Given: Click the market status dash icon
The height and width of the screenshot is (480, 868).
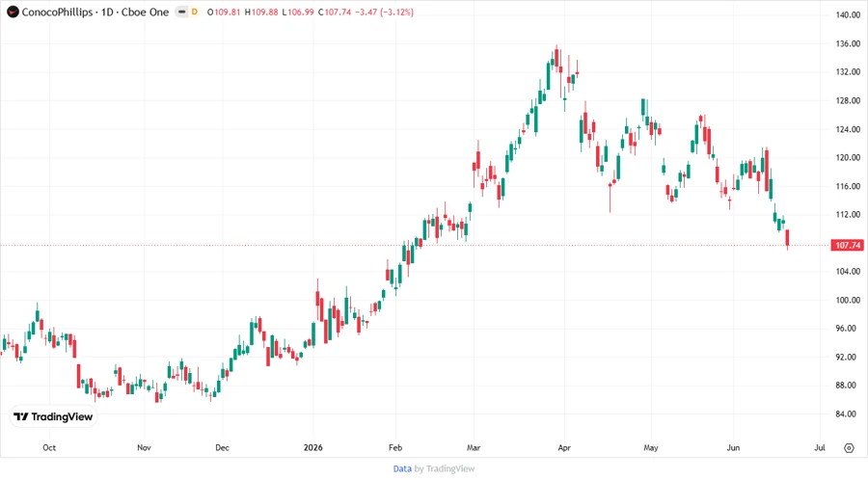Looking at the screenshot, I should point(181,13).
